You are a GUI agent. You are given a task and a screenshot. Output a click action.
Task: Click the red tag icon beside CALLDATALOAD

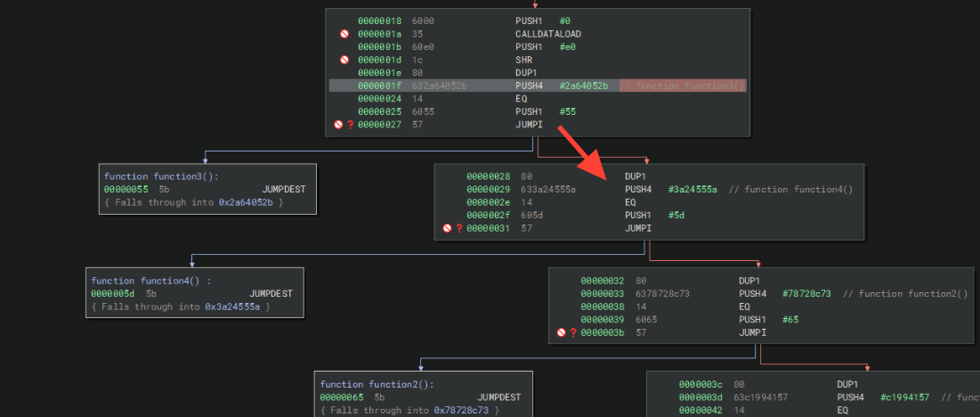pos(344,34)
